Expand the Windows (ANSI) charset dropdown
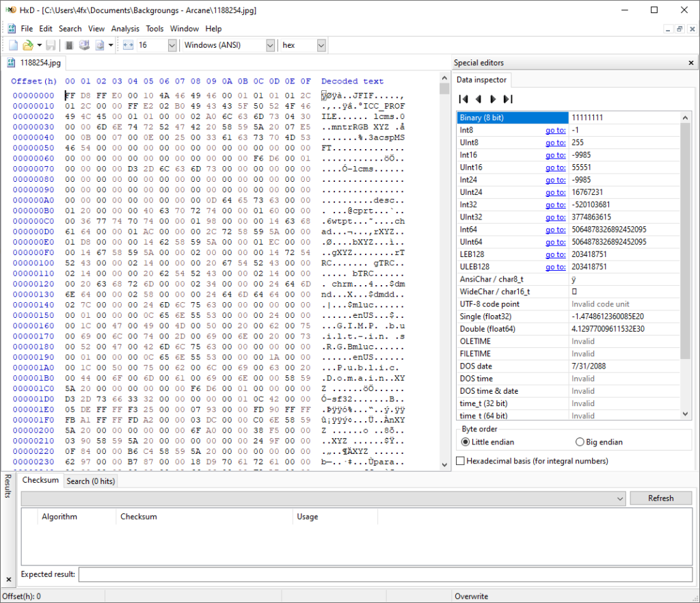Image resolution: width=700 pixels, height=603 pixels. [269, 45]
